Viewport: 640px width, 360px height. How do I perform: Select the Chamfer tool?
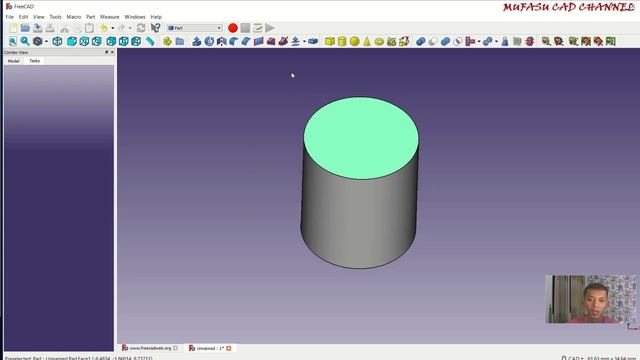[x=246, y=41]
